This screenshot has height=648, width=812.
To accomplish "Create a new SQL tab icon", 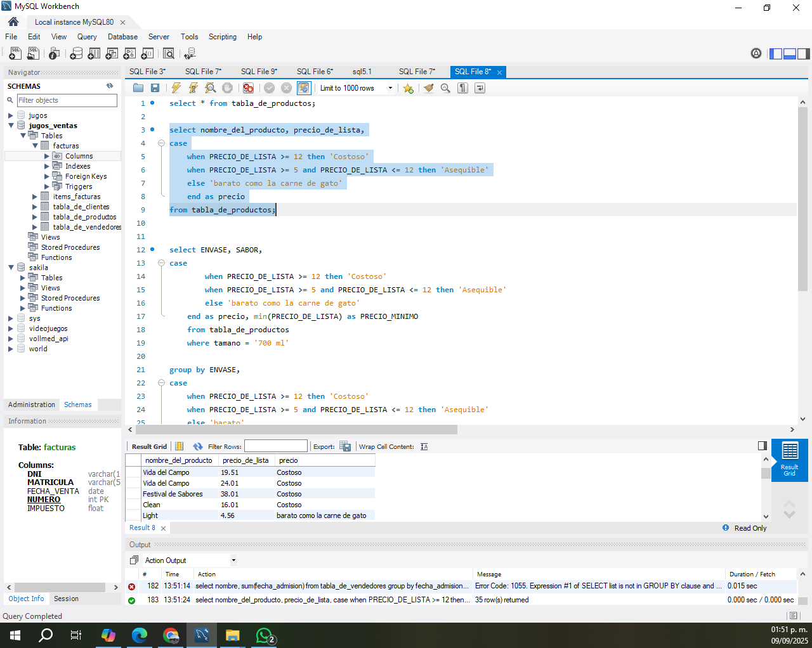I will point(15,54).
